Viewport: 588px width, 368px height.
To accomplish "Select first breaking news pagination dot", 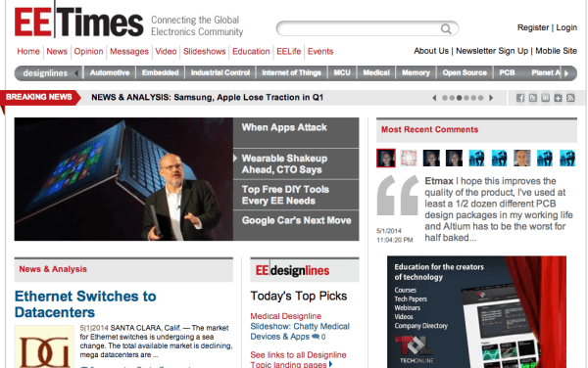I will point(445,98).
